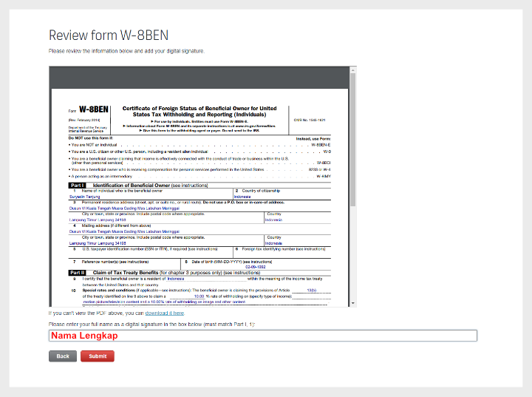The image size is (532, 397).
Task: Click citizenship value 'Indonesia' in field 2
Action: click(x=242, y=197)
